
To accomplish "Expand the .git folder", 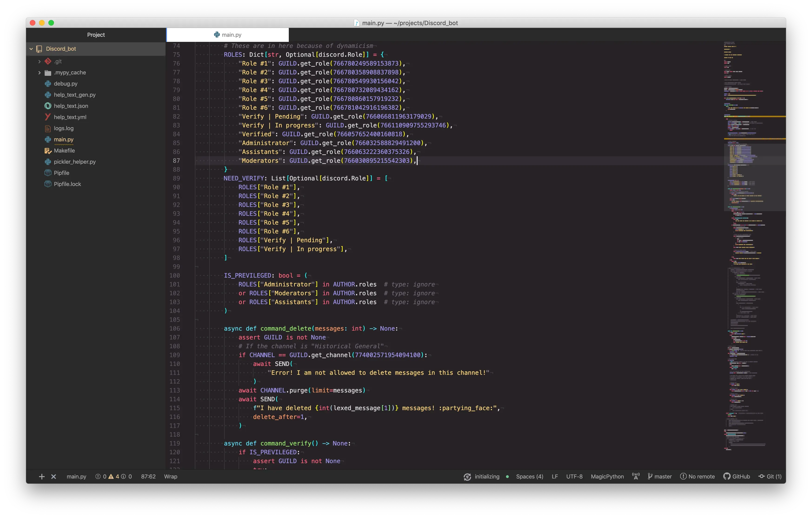I will [39, 61].
